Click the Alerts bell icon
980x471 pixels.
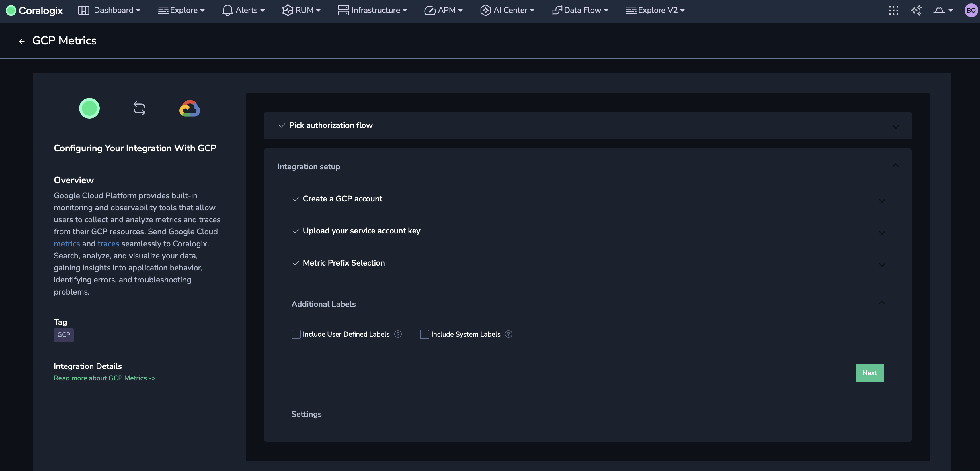(x=227, y=10)
